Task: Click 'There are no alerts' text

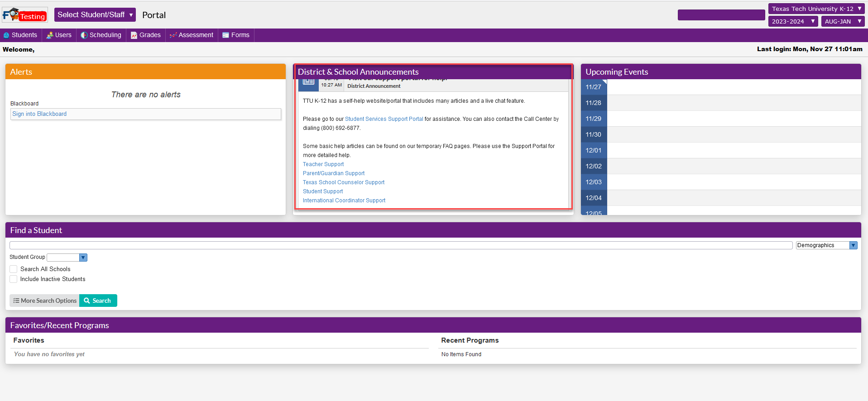Action: pyautogui.click(x=146, y=95)
